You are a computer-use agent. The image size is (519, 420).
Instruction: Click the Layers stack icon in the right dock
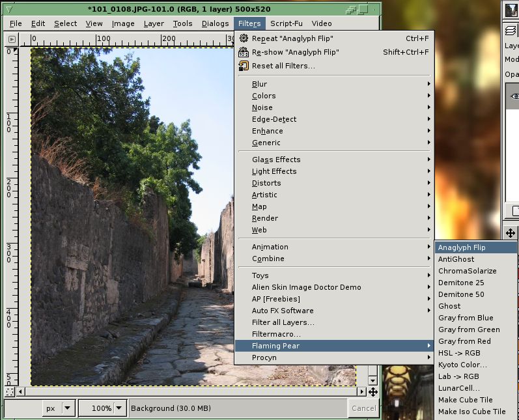(x=511, y=31)
